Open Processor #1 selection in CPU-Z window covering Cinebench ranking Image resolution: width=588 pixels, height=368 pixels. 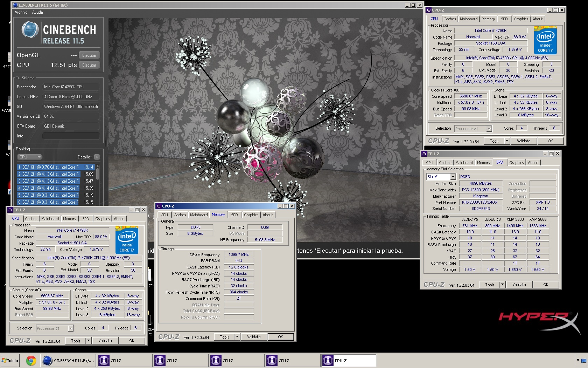click(55, 328)
